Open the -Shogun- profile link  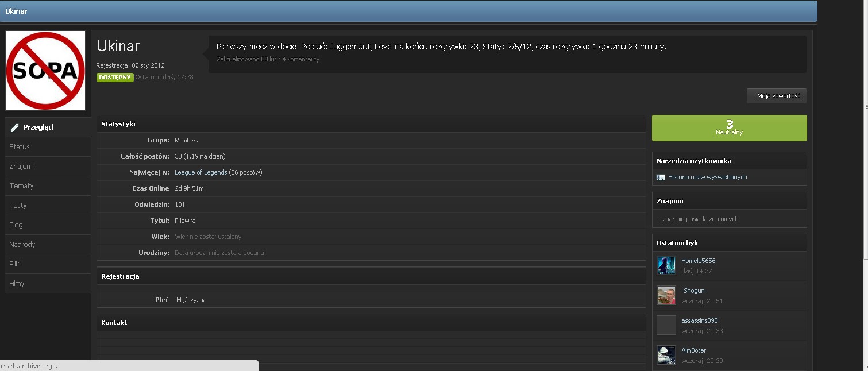[694, 291]
